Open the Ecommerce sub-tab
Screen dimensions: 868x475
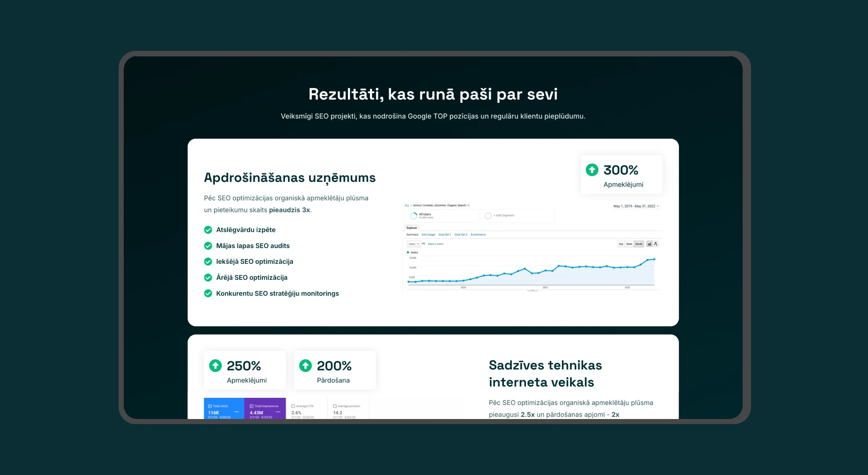(x=478, y=235)
